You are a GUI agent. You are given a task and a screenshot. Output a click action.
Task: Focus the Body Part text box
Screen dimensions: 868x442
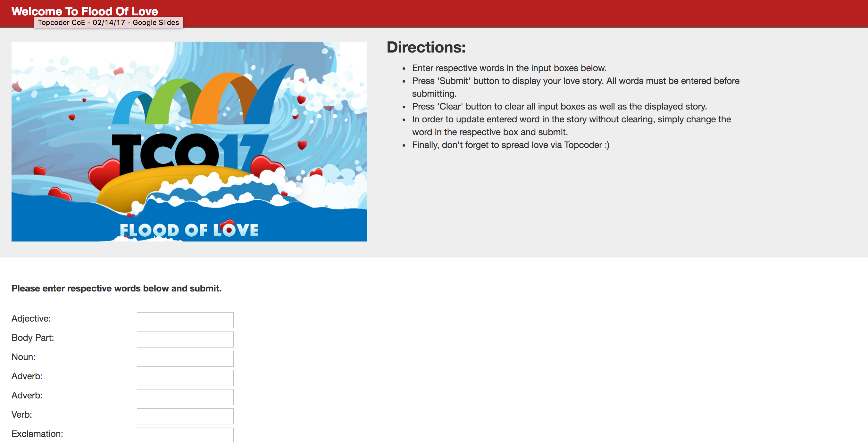click(x=185, y=339)
